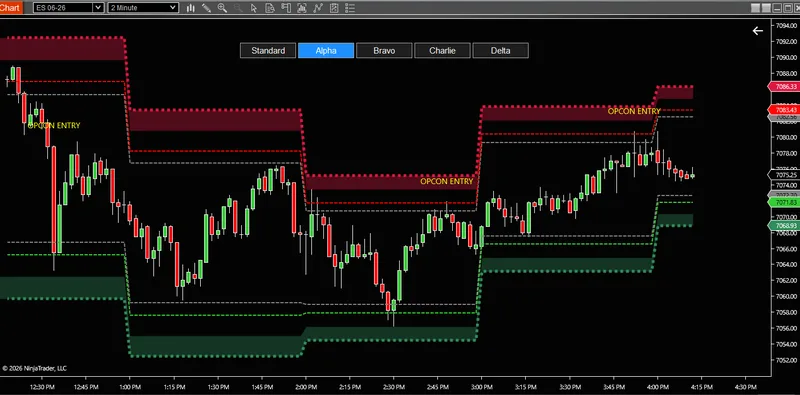Select the Delta mode button

coord(501,51)
